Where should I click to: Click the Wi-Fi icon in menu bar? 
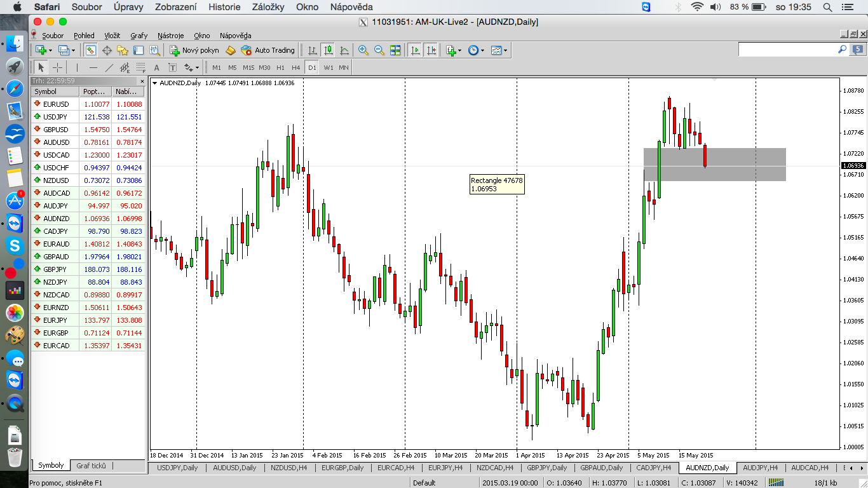(697, 7)
